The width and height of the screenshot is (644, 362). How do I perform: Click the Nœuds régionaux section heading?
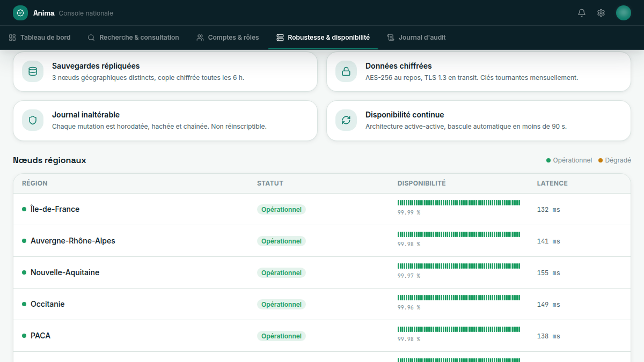(49, 160)
